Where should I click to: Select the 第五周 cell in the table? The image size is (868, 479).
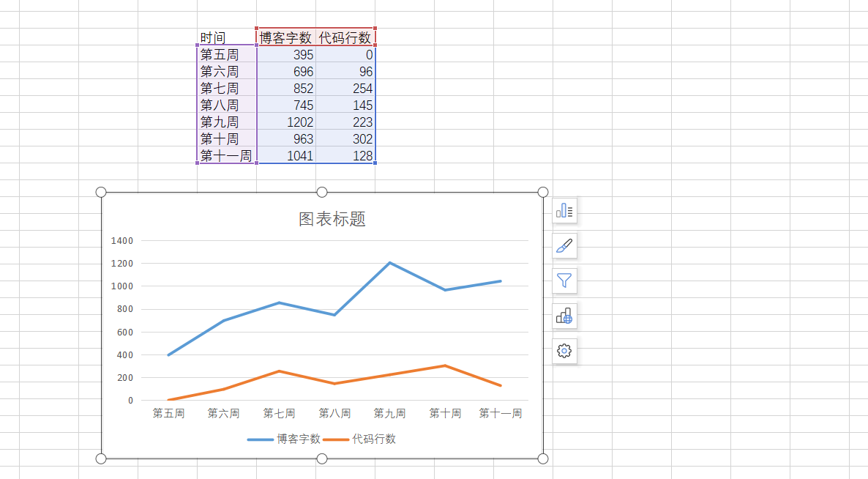pyautogui.click(x=226, y=54)
